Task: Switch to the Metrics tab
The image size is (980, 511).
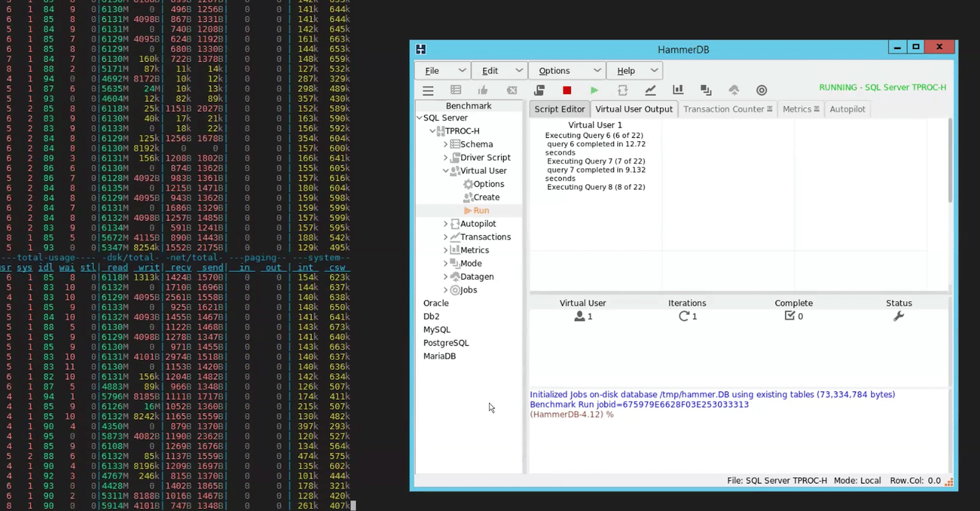Action: point(801,109)
